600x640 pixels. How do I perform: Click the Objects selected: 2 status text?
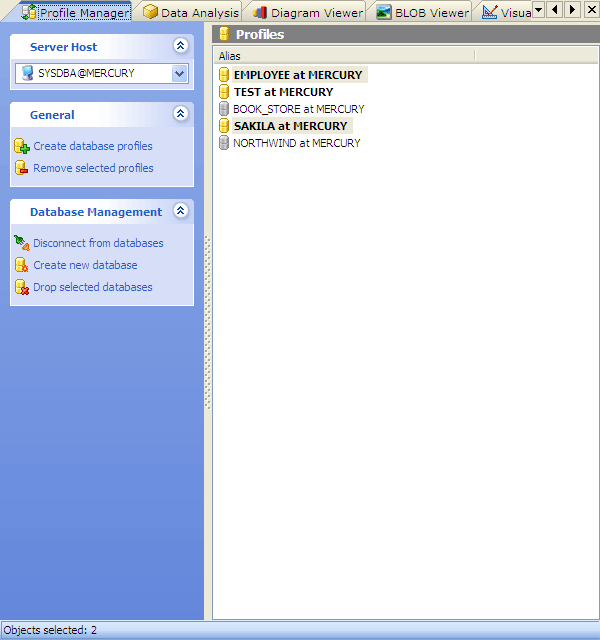[50, 630]
